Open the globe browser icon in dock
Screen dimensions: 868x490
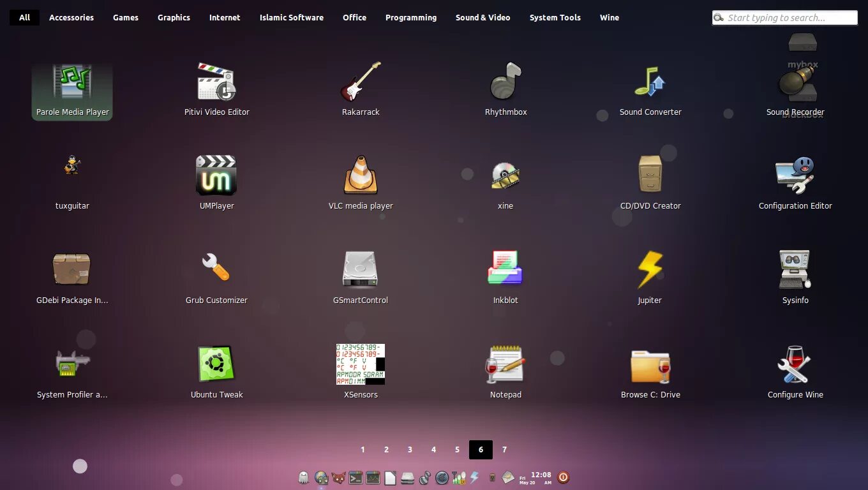pyautogui.click(x=321, y=477)
